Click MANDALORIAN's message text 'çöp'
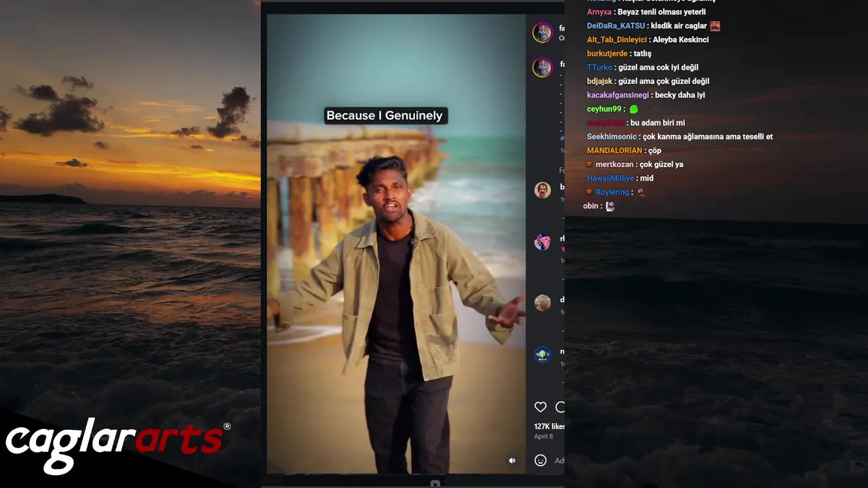Screen dimensions: 868x488 654,150
